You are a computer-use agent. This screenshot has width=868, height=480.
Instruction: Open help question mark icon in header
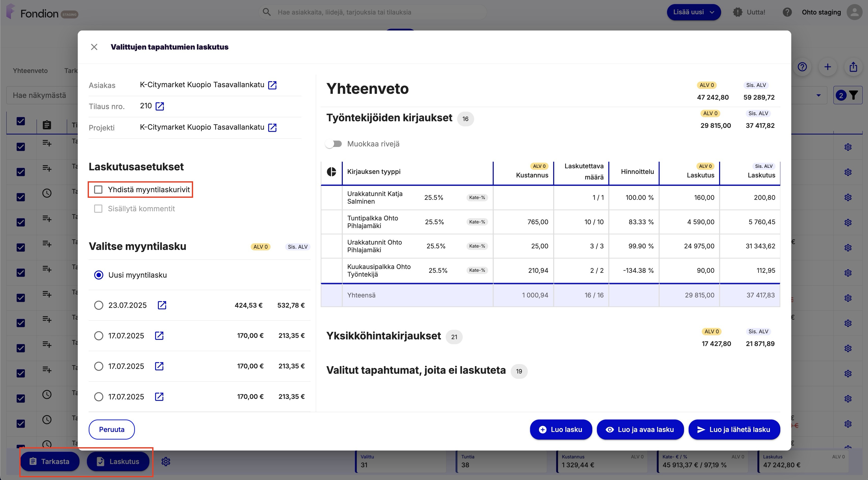point(787,12)
